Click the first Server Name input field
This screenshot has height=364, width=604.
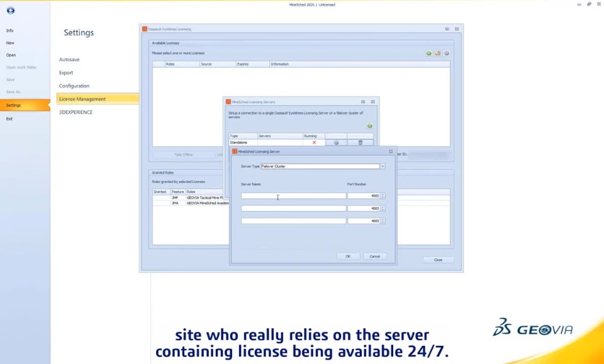pyautogui.click(x=294, y=196)
